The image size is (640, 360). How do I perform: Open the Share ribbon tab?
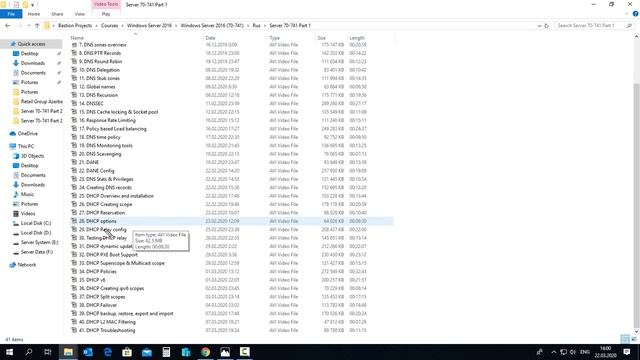tap(57, 14)
